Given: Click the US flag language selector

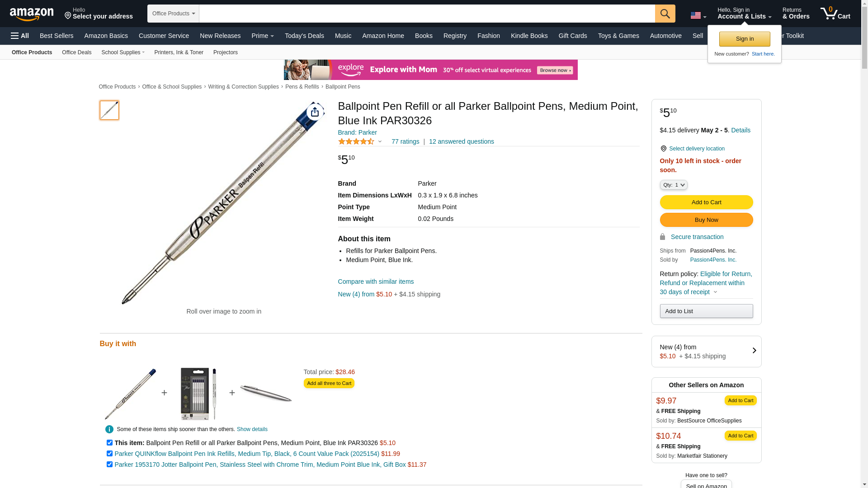Looking at the screenshot, I should pyautogui.click(x=698, y=16).
